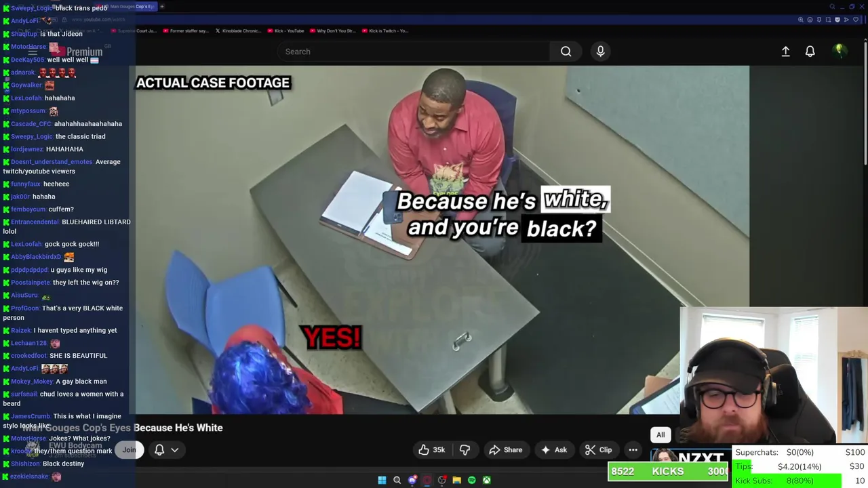The image size is (868, 488).
Task: Create a clip with the Clip scissors button
Action: [x=598, y=450]
